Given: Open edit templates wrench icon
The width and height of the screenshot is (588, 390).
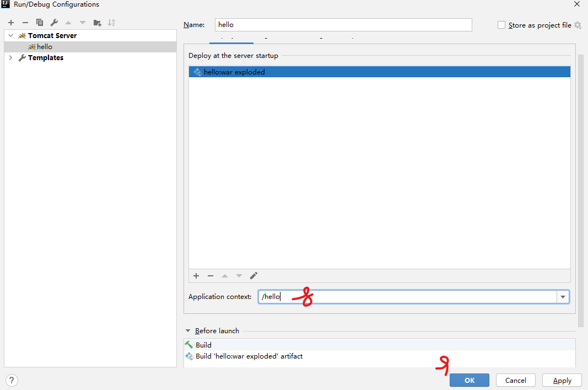Looking at the screenshot, I should tap(54, 23).
